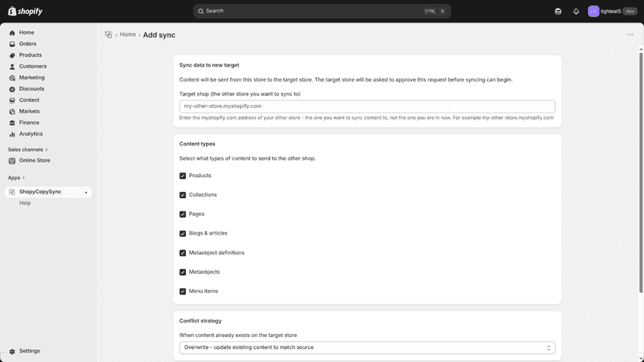Viewport: 644px width, 362px height.
Task: Go to Products in the sidebar
Action: point(30,55)
